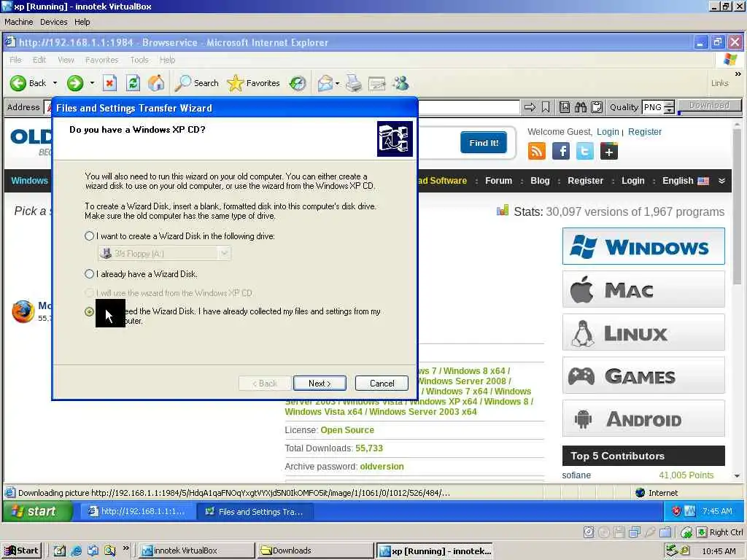This screenshot has height=560, width=747.
Task: Open the Internet Explorer Favorites menu
Action: tap(101, 60)
